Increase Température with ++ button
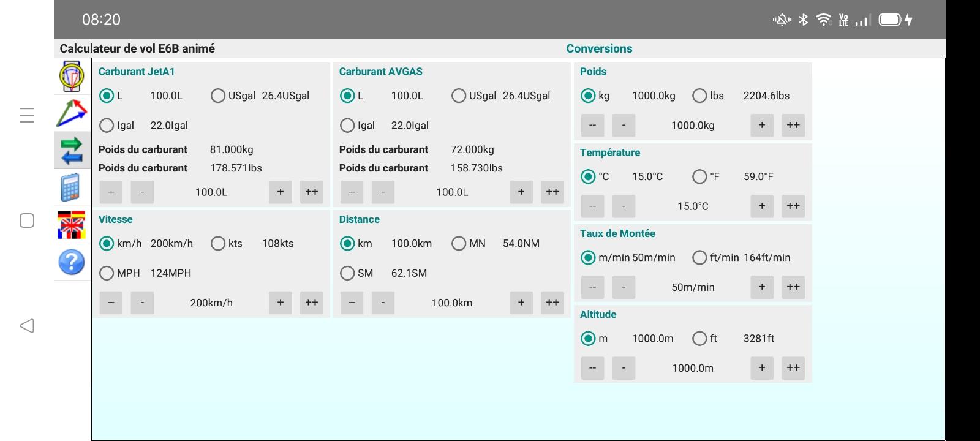Screen dimensions: 980x441 pyautogui.click(x=793, y=206)
